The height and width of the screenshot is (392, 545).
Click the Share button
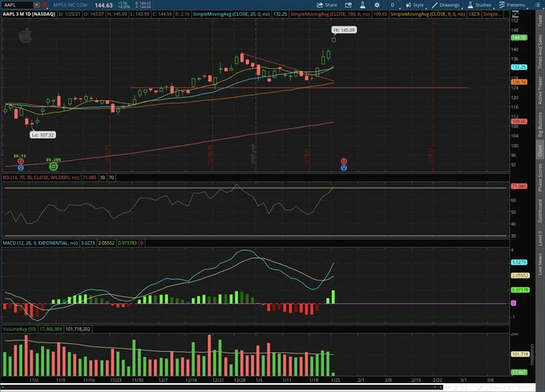click(327, 5)
